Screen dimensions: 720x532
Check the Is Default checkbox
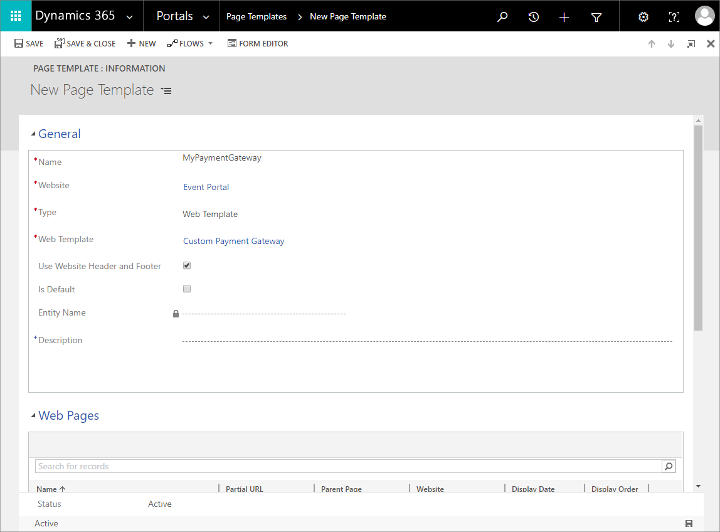(187, 289)
